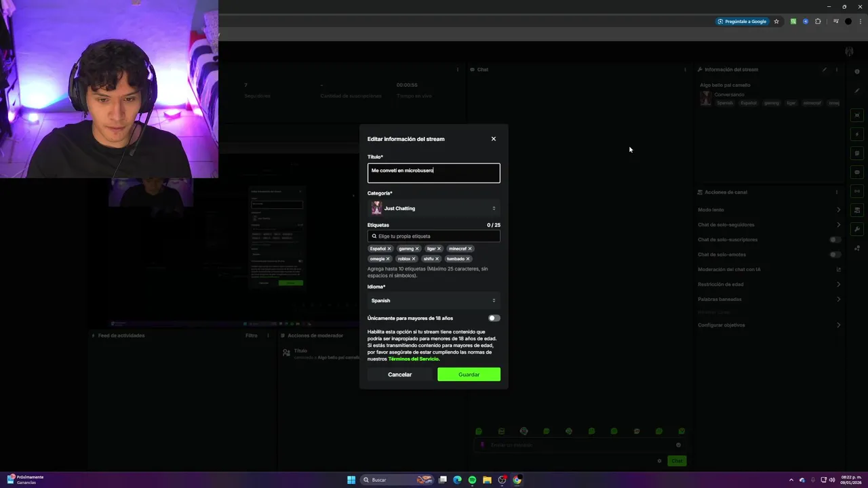
Task: Click the chat message input field
Action: [578, 445]
